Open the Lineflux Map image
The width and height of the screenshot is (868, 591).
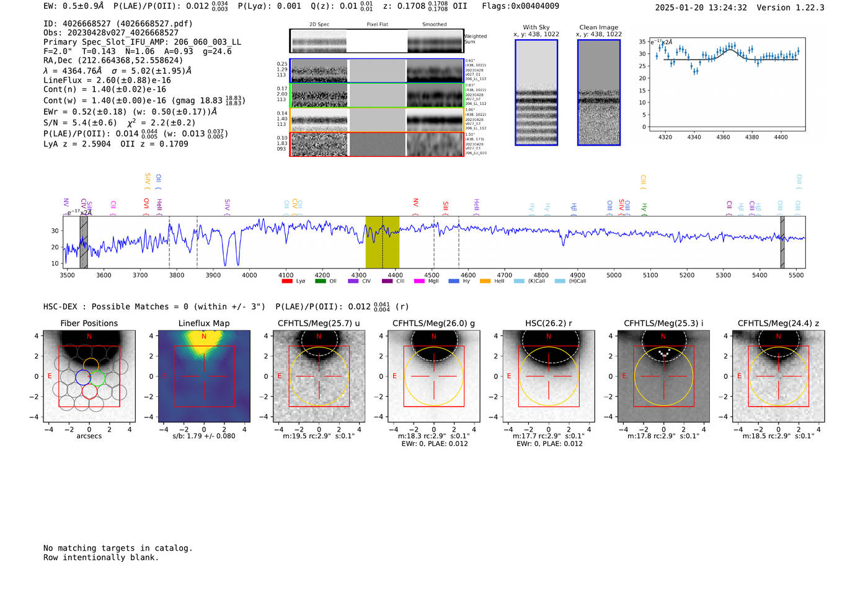pyautogui.click(x=204, y=376)
